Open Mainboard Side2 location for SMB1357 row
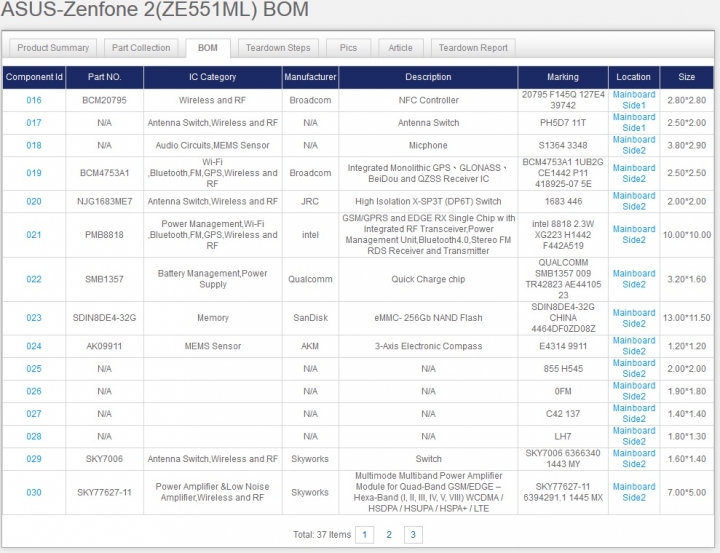The width and height of the screenshot is (720, 553). [x=634, y=279]
